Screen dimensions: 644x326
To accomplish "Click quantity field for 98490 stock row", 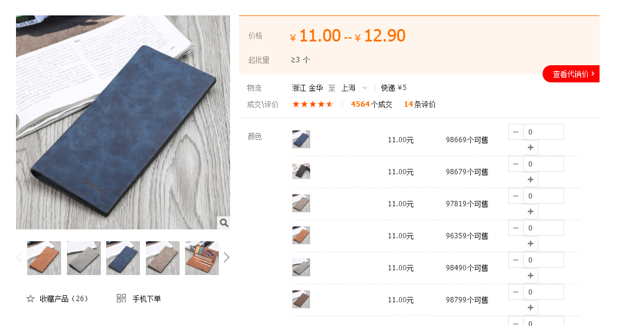I will click(543, 260).
